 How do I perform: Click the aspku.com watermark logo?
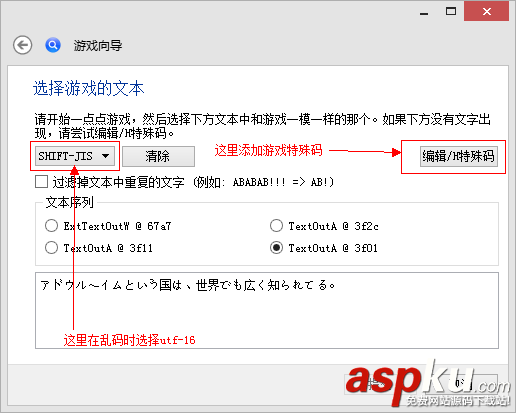pos(427,383)
